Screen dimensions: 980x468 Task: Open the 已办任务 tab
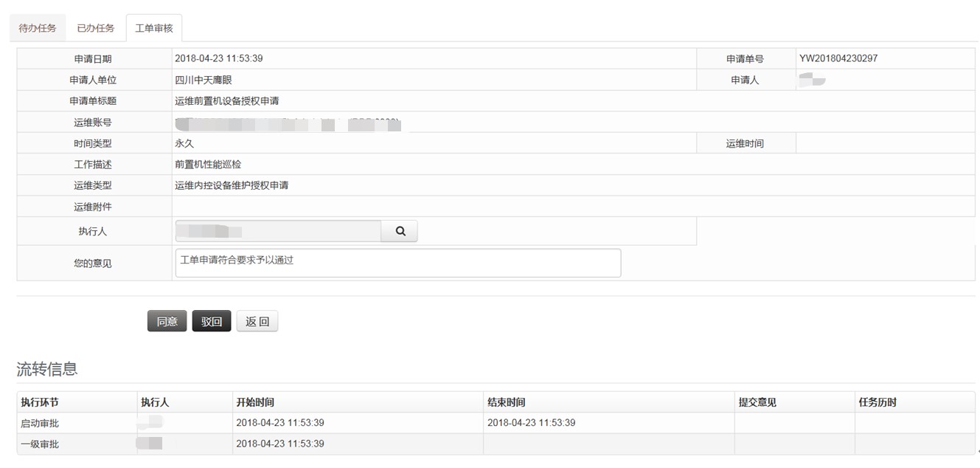point(96,28)
